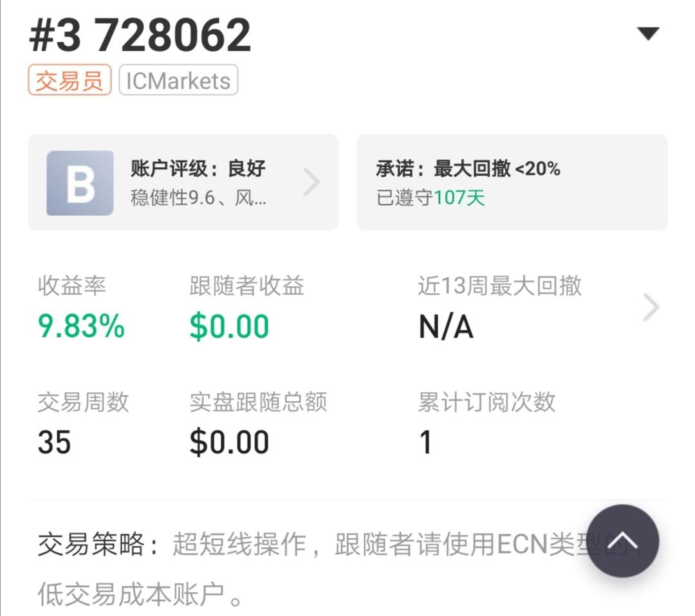
Task: Tap the 交易周数 35 stat
Action: pos(55,442)
